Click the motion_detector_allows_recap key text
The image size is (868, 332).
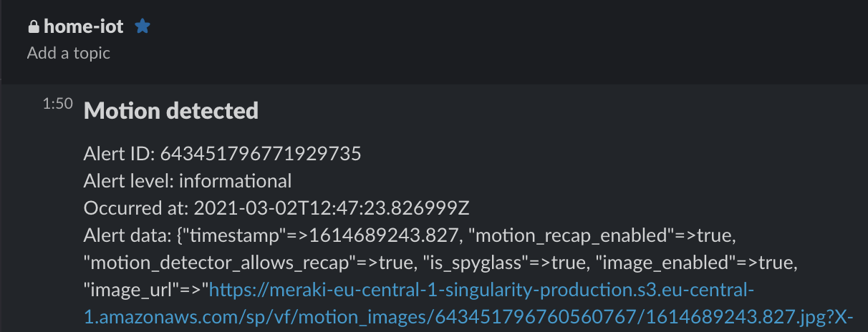coord(221,263)
